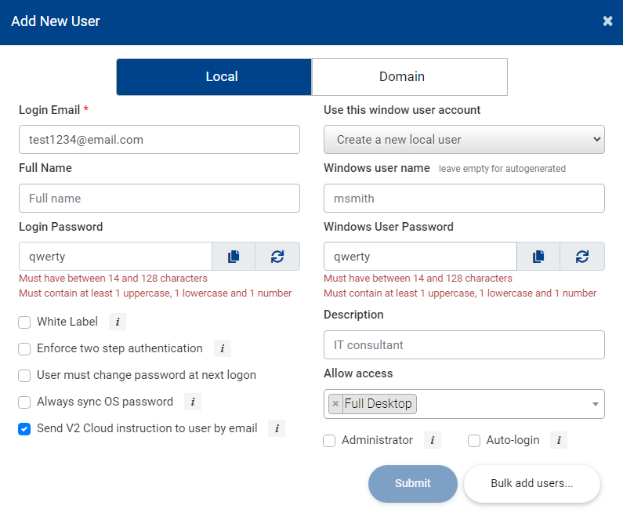Enable Auto-login checkbox
Screen dimensions: 626x529
[x=474, y=441]
